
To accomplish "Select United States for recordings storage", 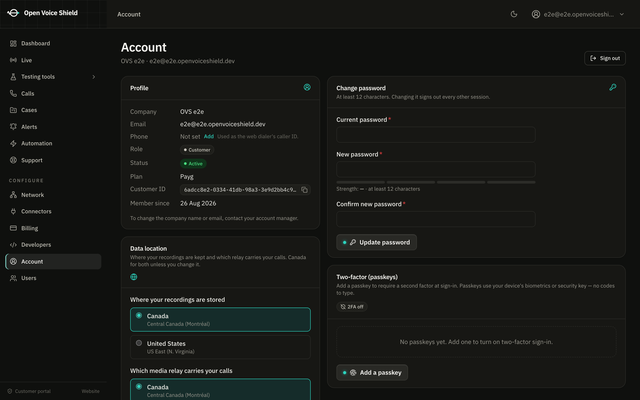I will pyautogui.click(x=220, y=347).
